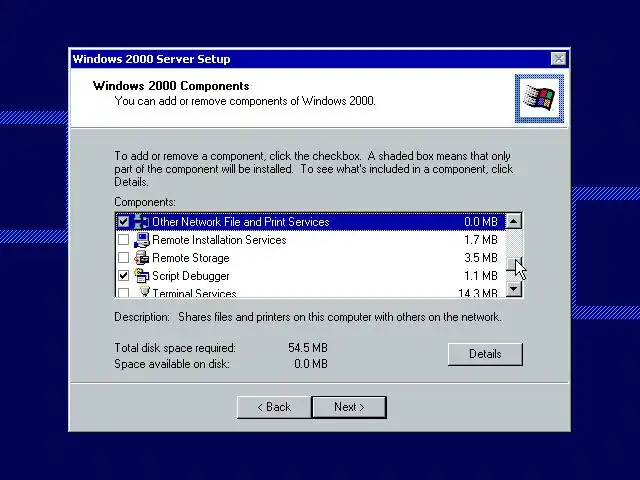Click the components list scrollbar thumb
The image size is (640, 480).
513,264
